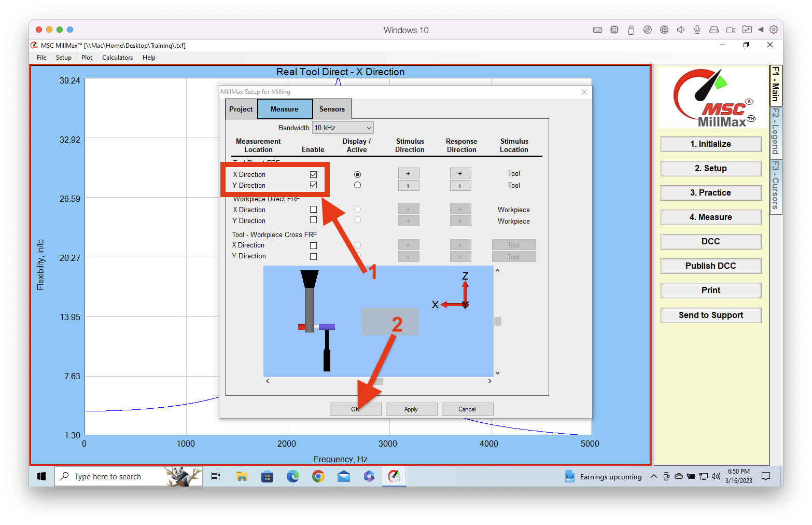Open the Plot menu
812x525 pixels.
[87, 58]
